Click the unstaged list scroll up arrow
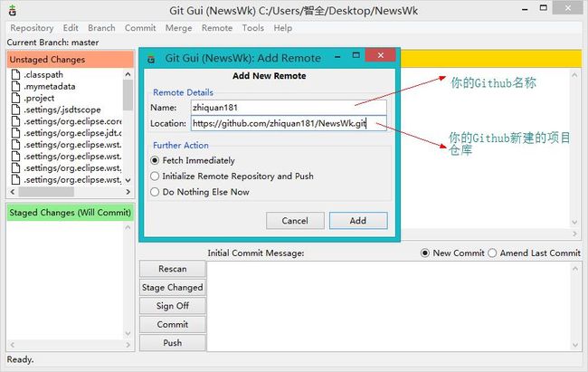 coord(128,74)
